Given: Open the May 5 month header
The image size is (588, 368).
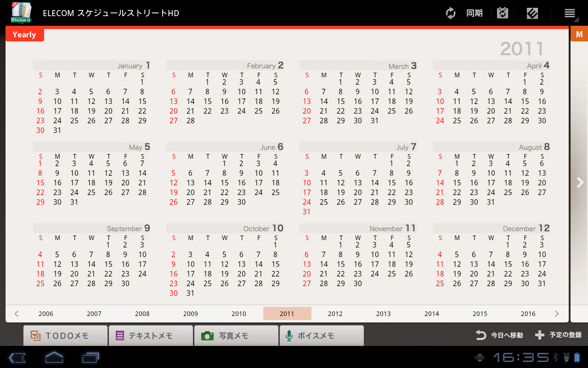Looking at the screenshot, I should pos(92,147).
